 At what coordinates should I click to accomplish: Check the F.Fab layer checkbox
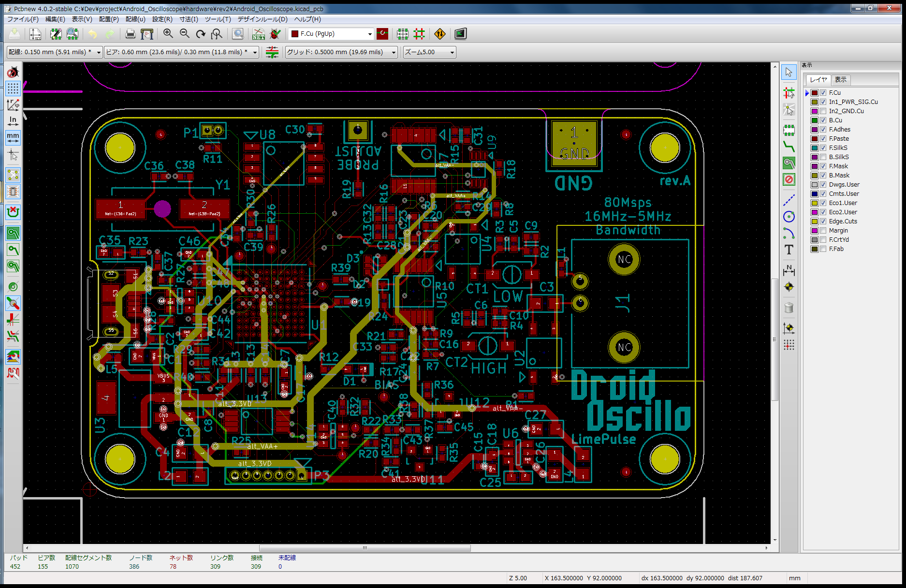click(x=823, y=249)
